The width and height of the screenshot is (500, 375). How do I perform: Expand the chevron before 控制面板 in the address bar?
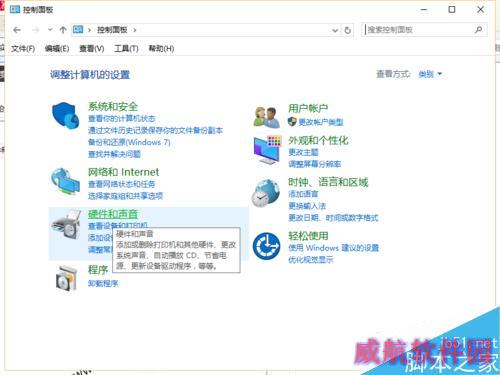point(89,30)
